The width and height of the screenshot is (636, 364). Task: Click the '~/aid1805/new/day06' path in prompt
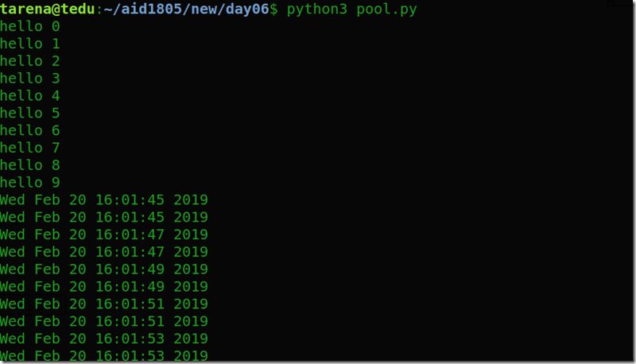pyautogui.click(x=187, y=9)
